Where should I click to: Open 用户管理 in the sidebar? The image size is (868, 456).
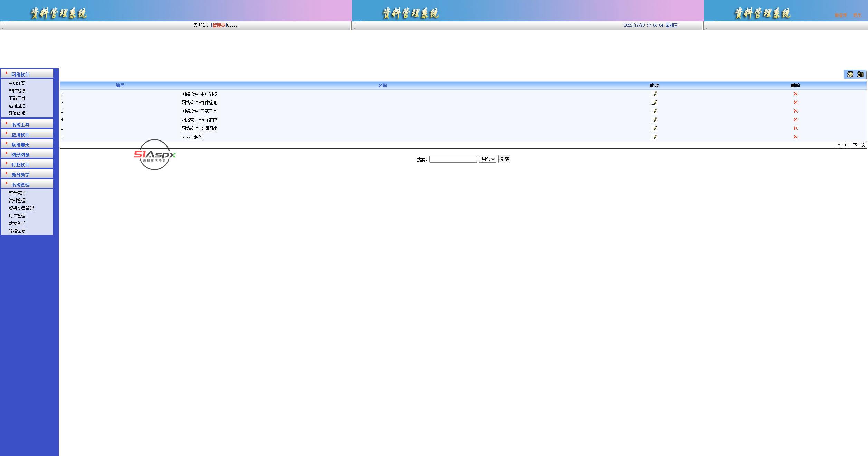pyautogui.click(x=17, y=216)
